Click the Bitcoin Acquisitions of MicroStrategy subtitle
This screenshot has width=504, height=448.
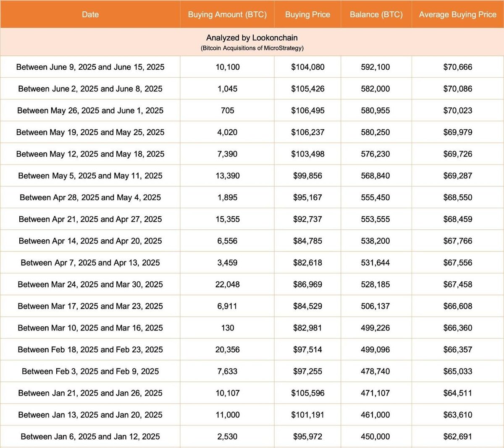pos(252,48)
